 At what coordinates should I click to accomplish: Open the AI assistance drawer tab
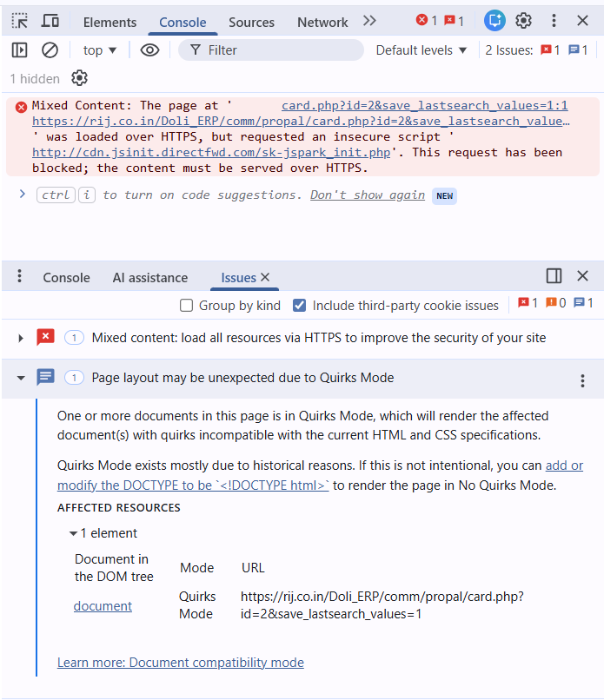pyautogui.click(x=149, y=278)
